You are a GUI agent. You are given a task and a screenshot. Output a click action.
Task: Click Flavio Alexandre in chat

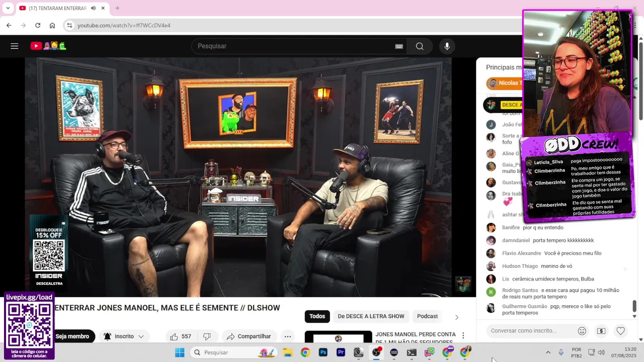pos(521,253)
